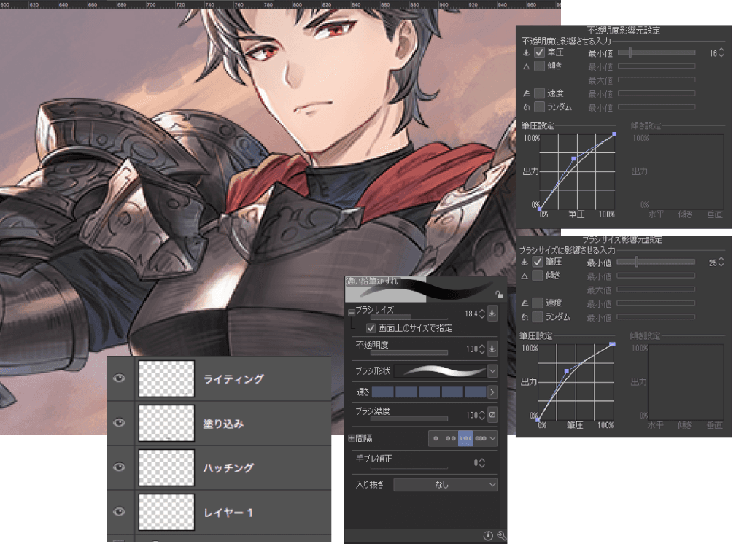The image size is (747, 560).
Task: Select the ハッチング layer thumbnail
Action: click(x=167, y=467)
